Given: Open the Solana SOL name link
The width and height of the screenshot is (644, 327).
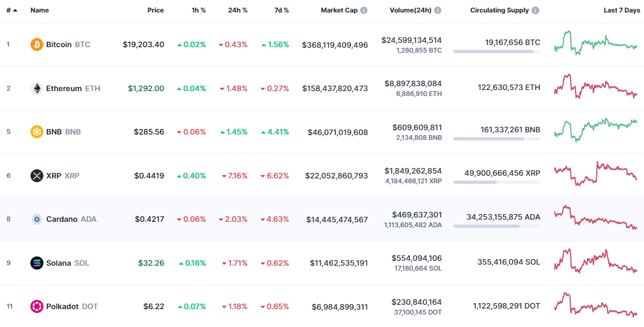Looking at the screenshot, I should 68,263.
